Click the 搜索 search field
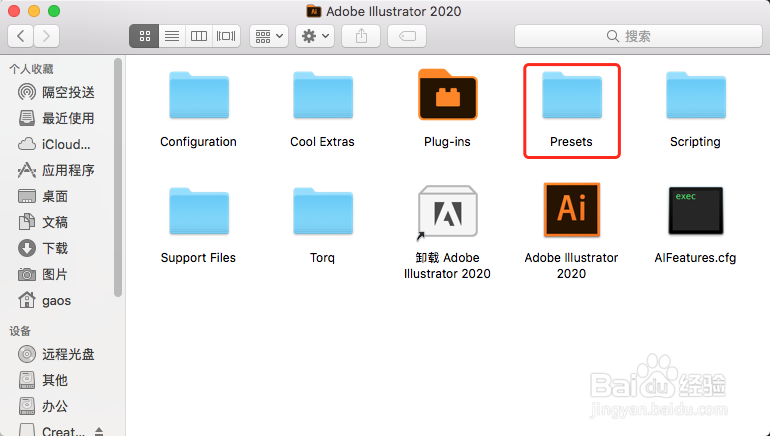Image resolution: width=770 pixels, height=436 pixels. coord(638,36)
